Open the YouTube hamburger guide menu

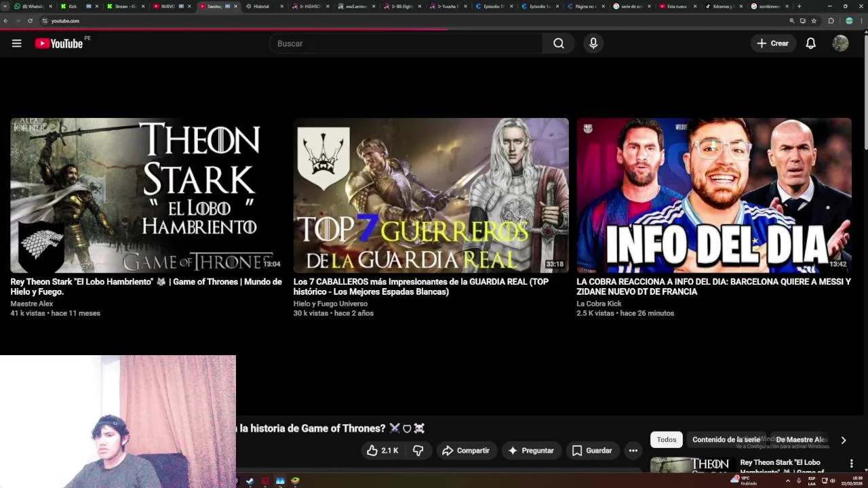tap(16, 43)
